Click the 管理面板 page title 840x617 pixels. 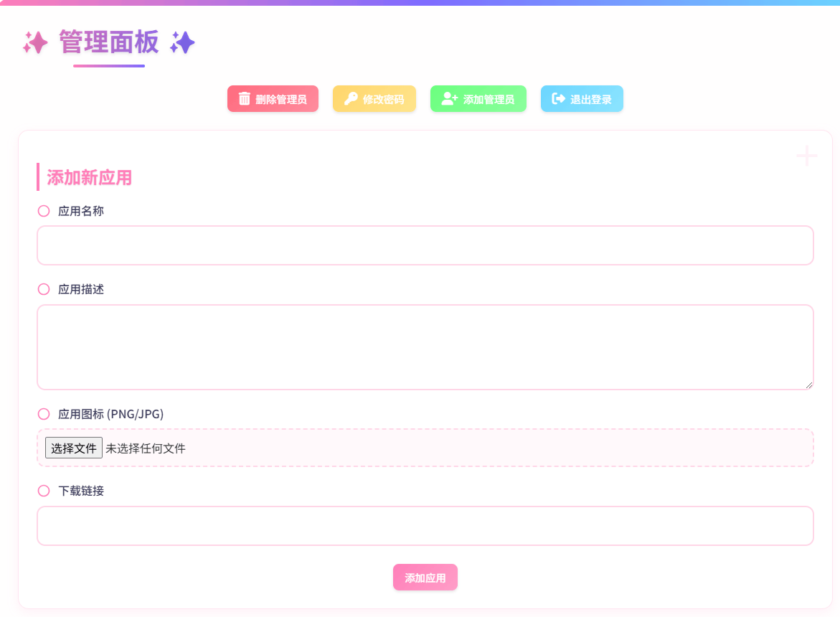(109, 42)
